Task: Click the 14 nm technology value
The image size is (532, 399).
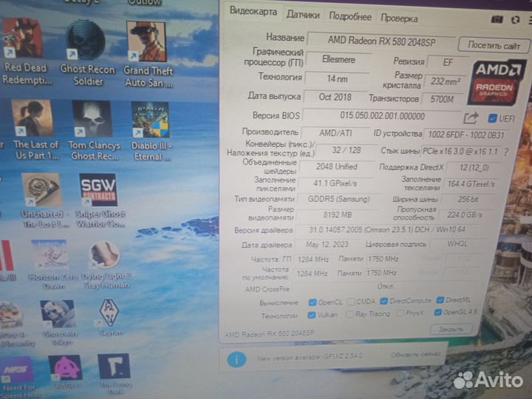Action: [337, 79]
